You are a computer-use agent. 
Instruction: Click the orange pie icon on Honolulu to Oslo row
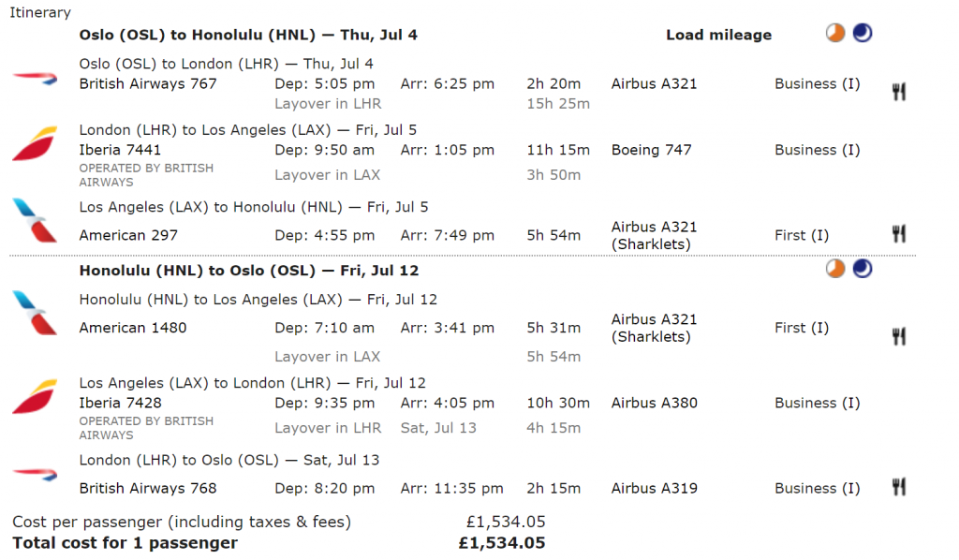pos(834,269)
